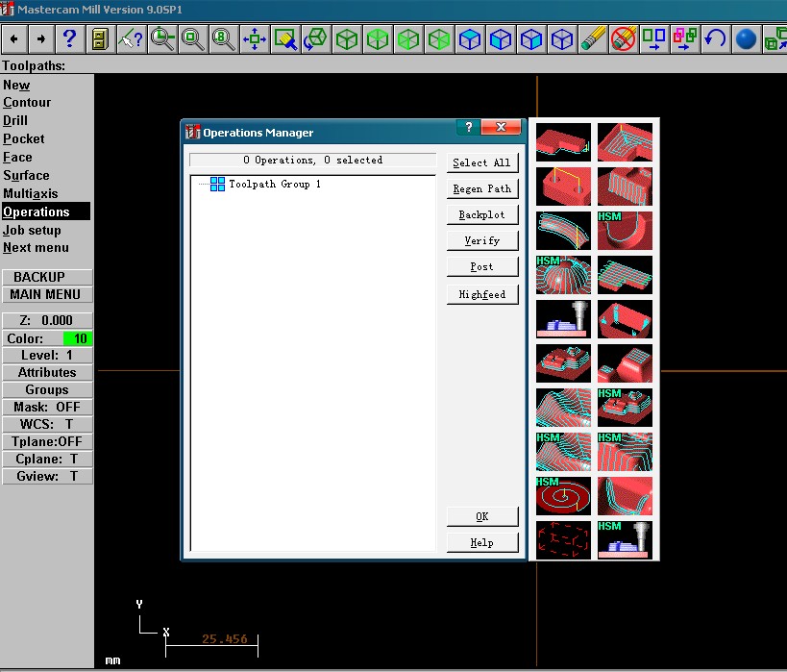The width and height of the screenshot is (787, 672).
Task: Open Job setup from the menu
Action: (x=32, y=230)
